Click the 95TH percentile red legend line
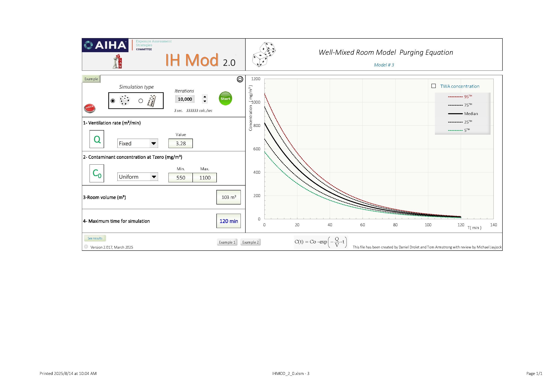Image resolution: width=554 pixels, height=392 pixels. 455,96
